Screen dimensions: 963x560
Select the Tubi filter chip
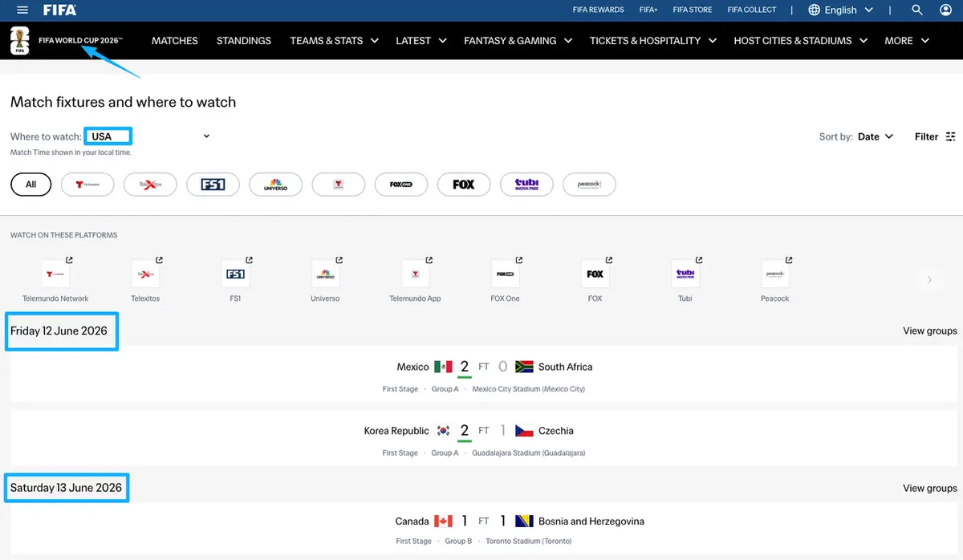(526, 185)
